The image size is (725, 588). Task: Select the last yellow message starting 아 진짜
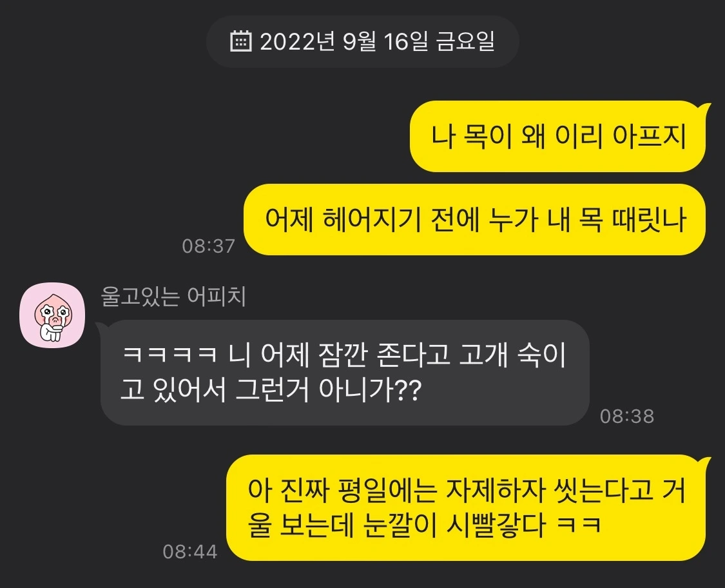[x=466, y=507]
